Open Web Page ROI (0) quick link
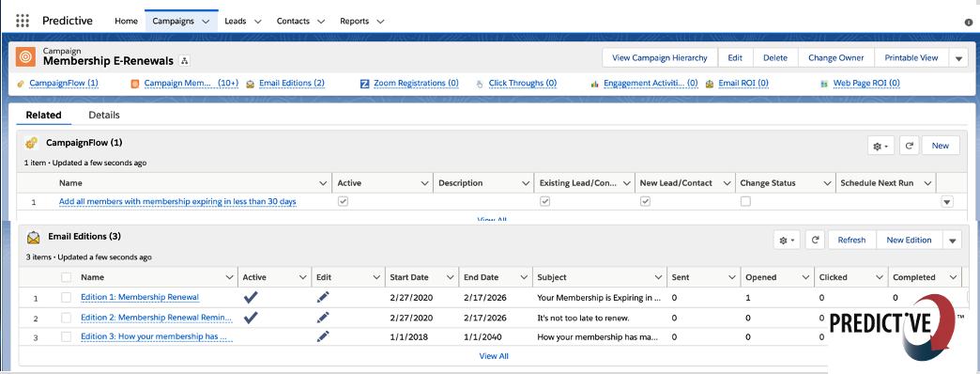The width and height of the screenshot is (980, 374). [x=866, y=84]
